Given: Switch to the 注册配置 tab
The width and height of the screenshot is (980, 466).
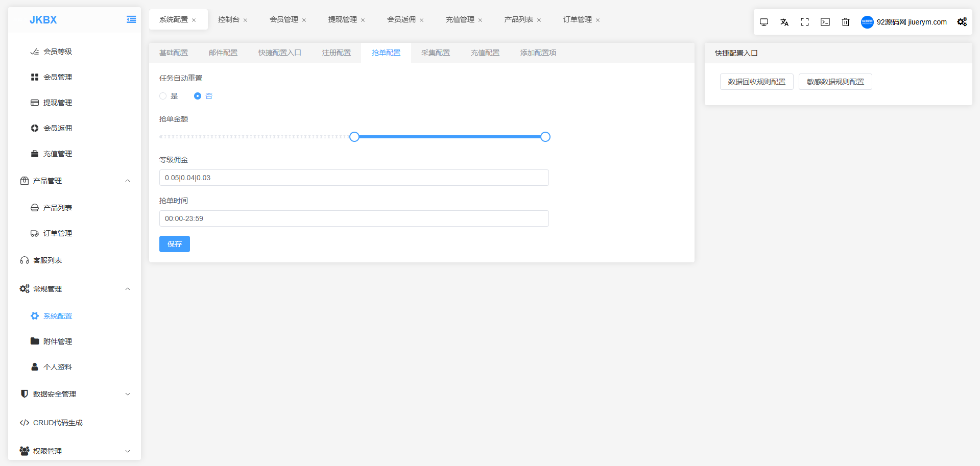Looking at the screenshot, I should [x=337, y=53].
